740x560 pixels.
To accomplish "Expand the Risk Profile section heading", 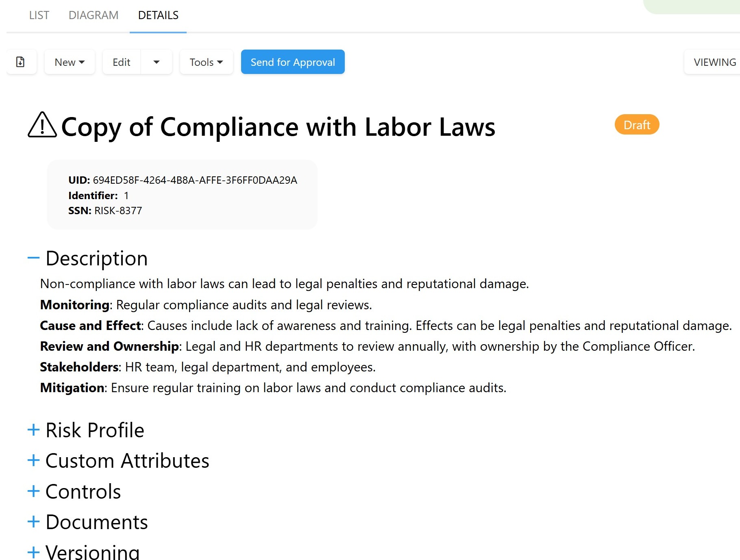I will coord(95,430).
